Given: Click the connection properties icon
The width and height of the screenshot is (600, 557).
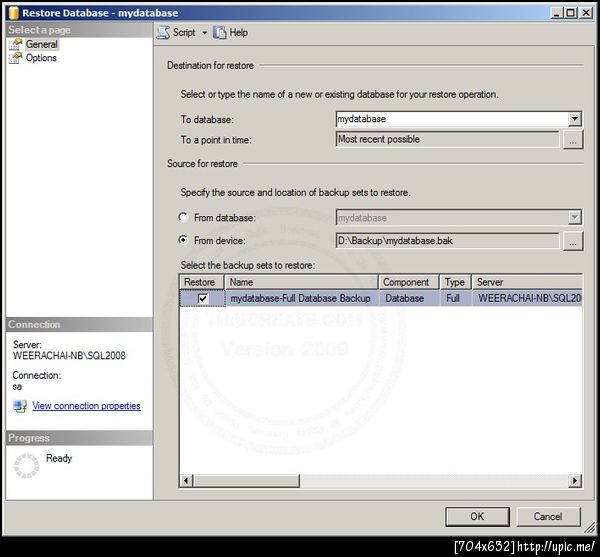Looking at the screenshot, I should pyautogui.click(x=20, y=406).
